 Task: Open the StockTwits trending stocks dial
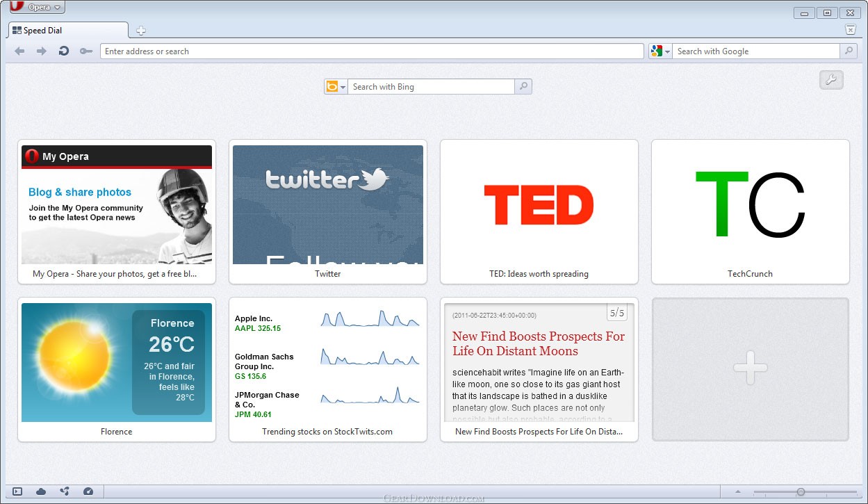coord(328,362)
